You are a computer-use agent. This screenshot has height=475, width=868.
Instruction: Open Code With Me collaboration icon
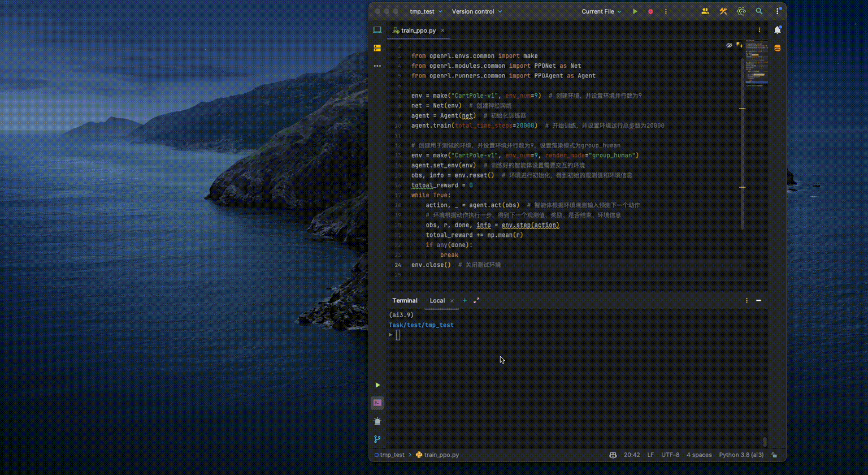pos(705,11)
